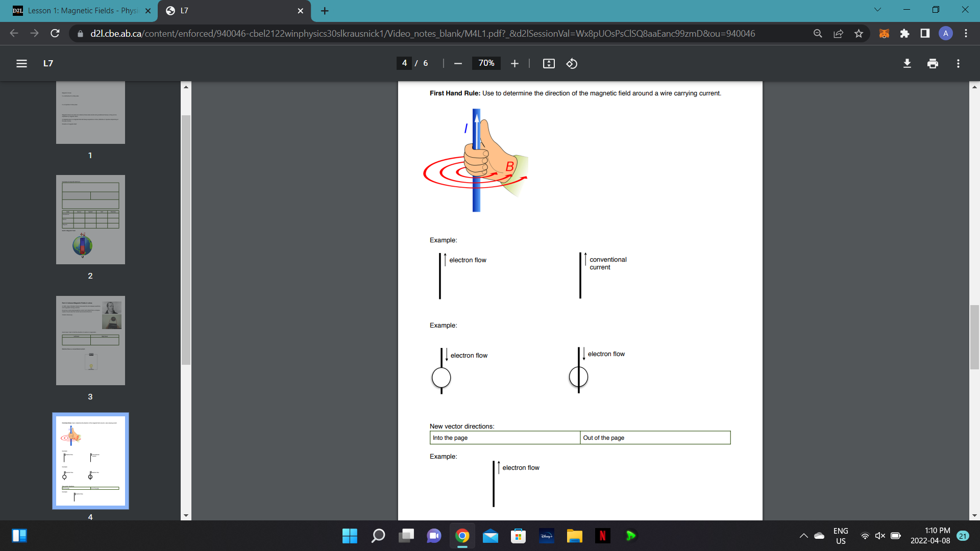This screenshot has height=551, width=980.
Task: Open Wi-Fi, volume and battery quick settings
Action: [x=880, y=536]
